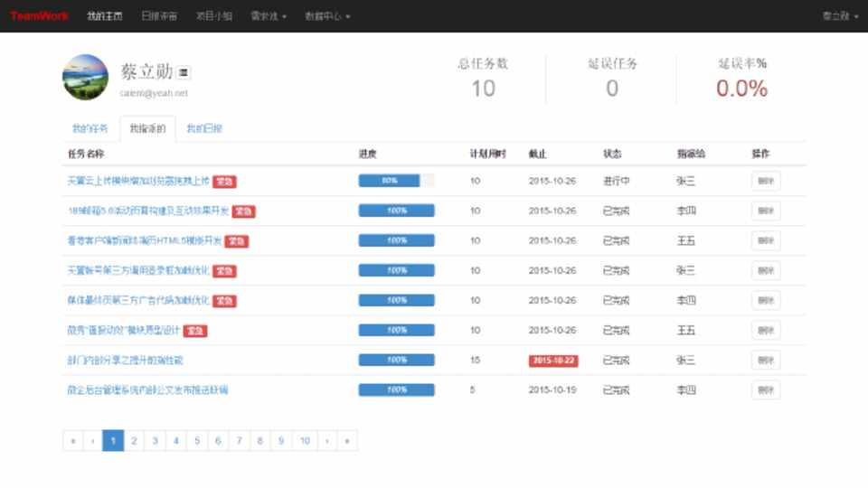
Task: Go to last page with » arrow
Action: click(346, 441)
